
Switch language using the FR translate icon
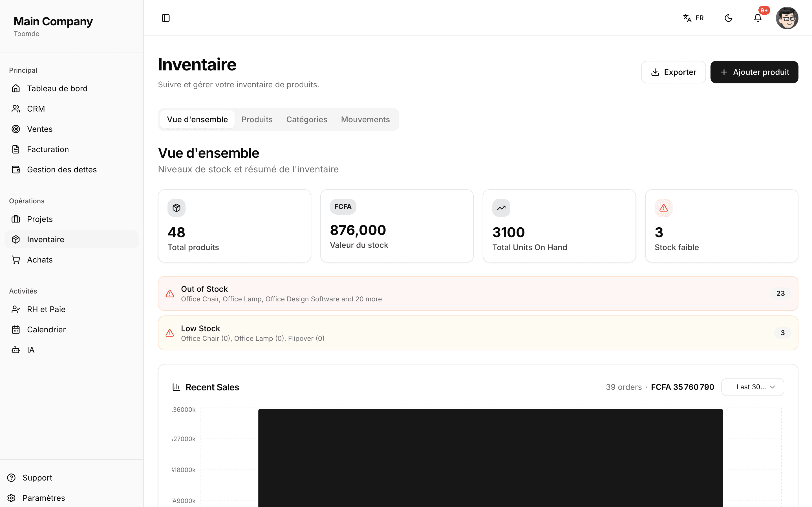tap(693, 18)
